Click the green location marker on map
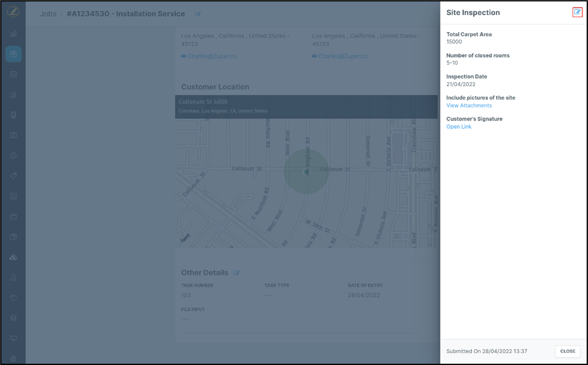588x365 pixels. click(x=306, y=172)
